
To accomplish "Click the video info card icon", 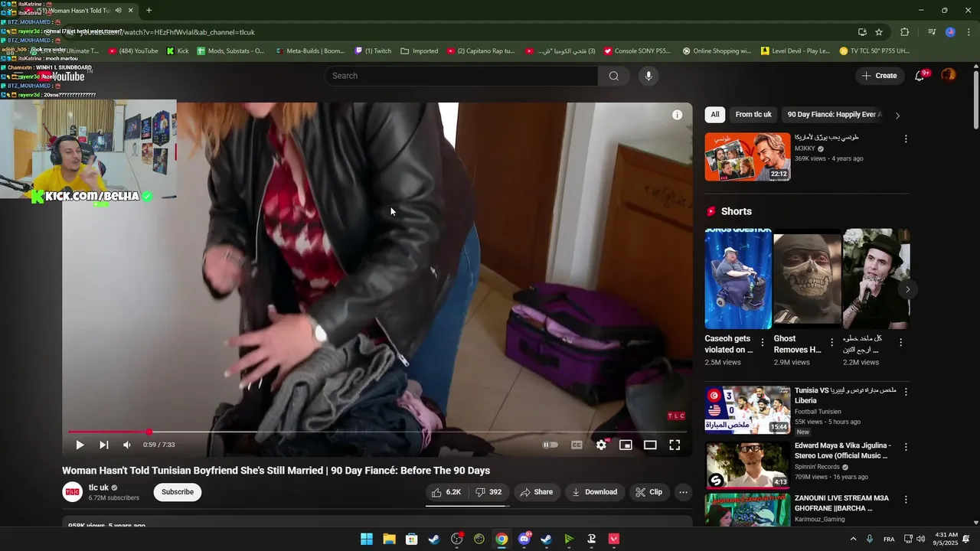I will pyautogui.click(x=677, y=115).
